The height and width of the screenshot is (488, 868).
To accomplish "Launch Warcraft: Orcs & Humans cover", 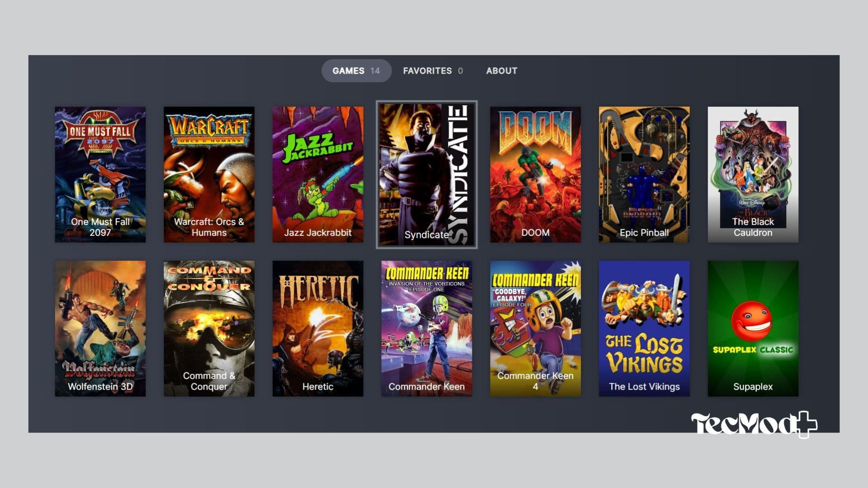I will point(209,174).
